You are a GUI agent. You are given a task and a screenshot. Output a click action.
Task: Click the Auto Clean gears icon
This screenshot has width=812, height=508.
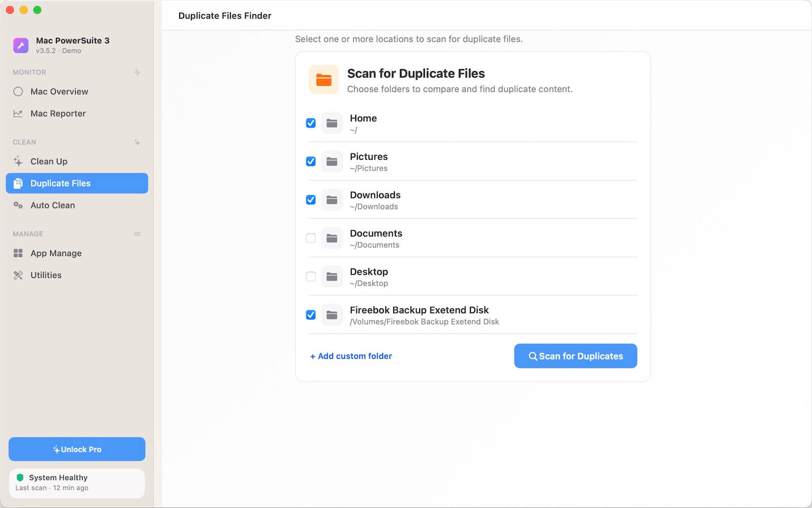tap(18, 205)
